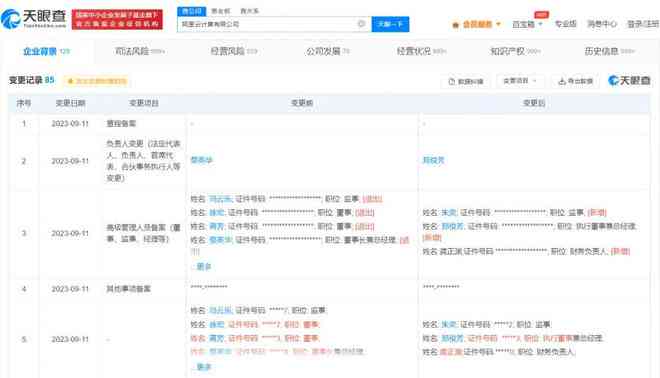660x378 pixels.
Task: Open the red promotional banner near the logo
Action: click(117, 20)
